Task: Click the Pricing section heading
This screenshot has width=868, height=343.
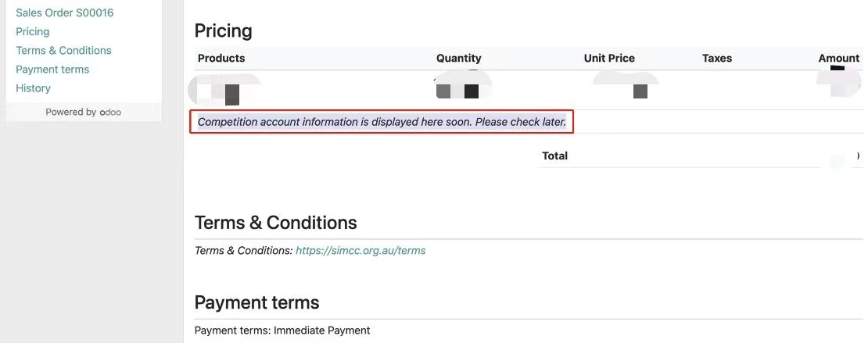Action: pyautogui.click(x=223, y=30)
